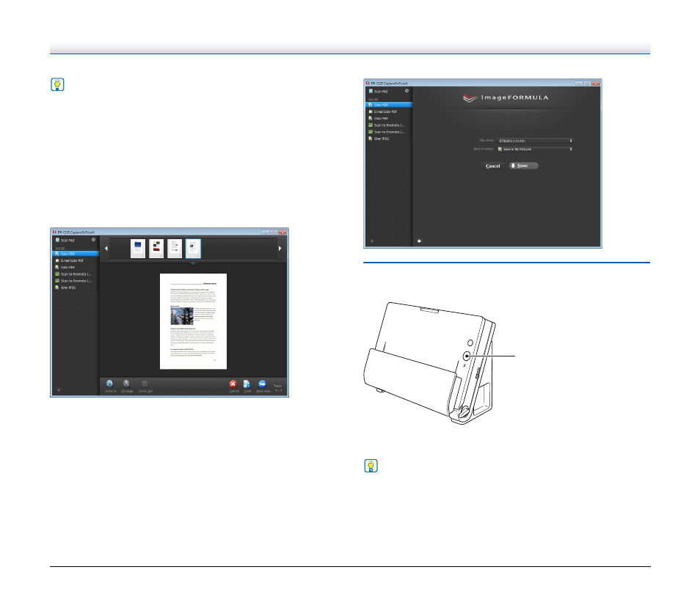
Task: Click red Cancel icon in preview toolbar
Action: (233, 384)
